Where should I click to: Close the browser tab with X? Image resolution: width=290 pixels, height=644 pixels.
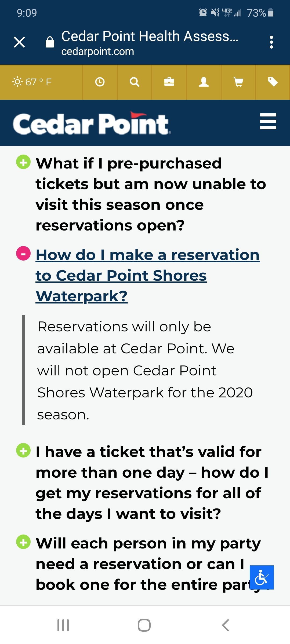19,42
